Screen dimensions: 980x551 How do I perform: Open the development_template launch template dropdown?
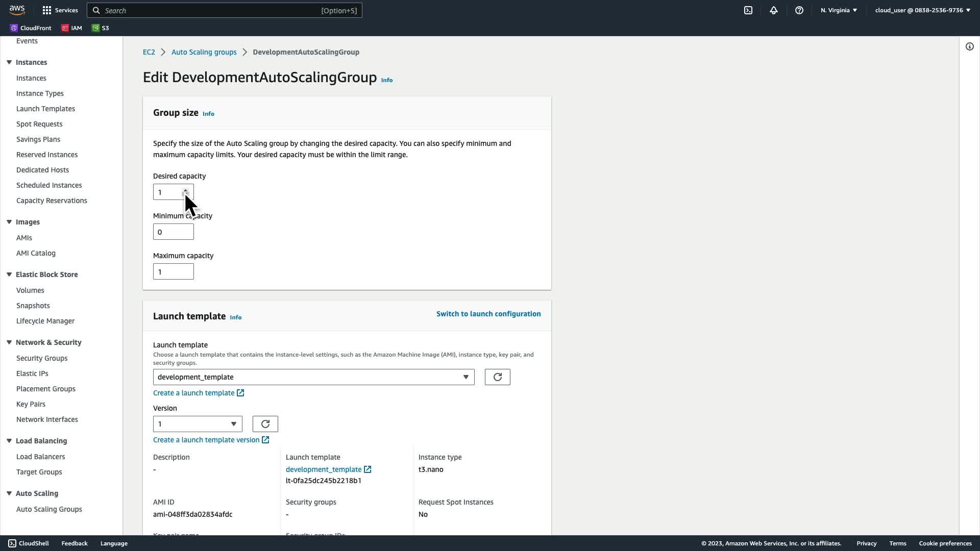tap(313, 377)
